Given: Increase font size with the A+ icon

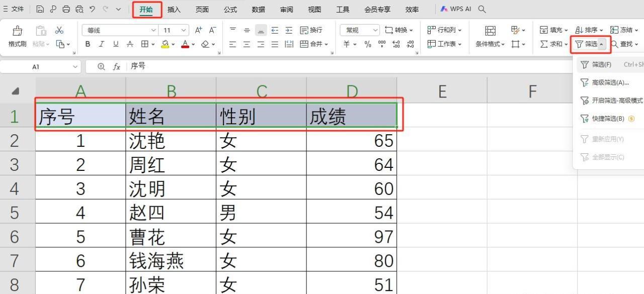Looking at the screenshot, I should [199, 30].
